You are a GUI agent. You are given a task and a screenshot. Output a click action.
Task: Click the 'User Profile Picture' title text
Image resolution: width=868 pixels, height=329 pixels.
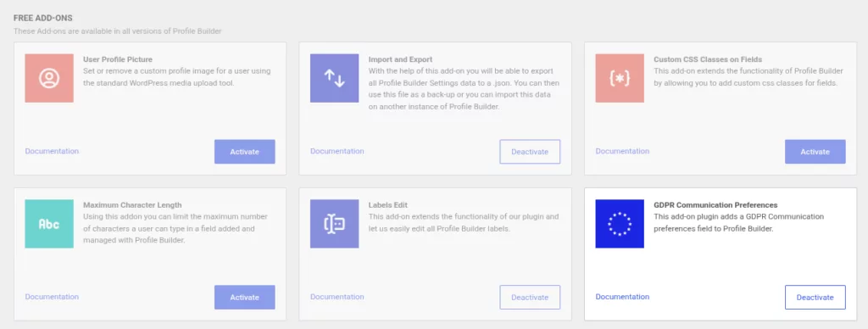118,59
